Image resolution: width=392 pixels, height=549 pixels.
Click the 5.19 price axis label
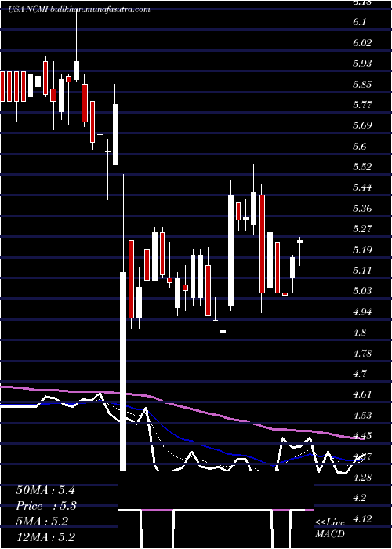(x=362, y=249)
